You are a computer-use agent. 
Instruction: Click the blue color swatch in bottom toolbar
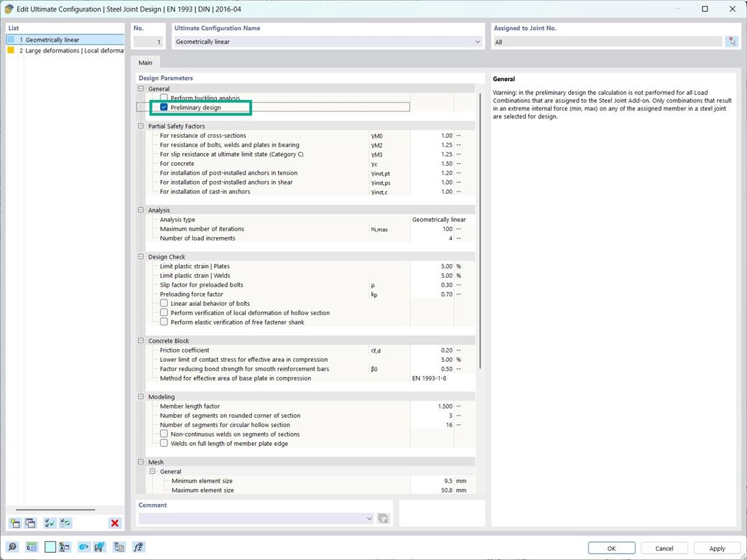click(50, 546)
